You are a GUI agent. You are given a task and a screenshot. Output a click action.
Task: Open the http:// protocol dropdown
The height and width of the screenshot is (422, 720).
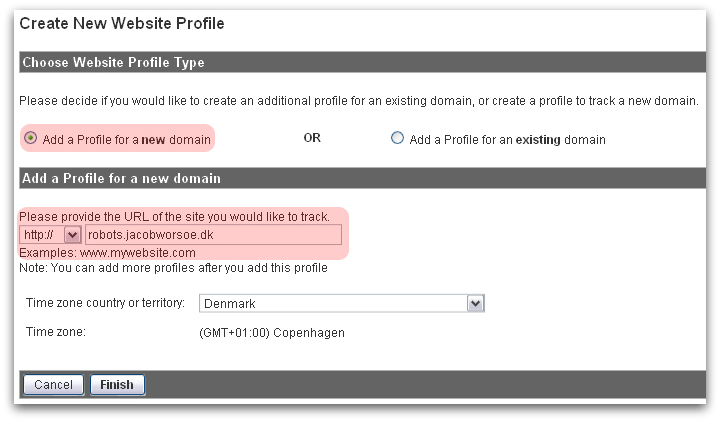click(50, 235)
